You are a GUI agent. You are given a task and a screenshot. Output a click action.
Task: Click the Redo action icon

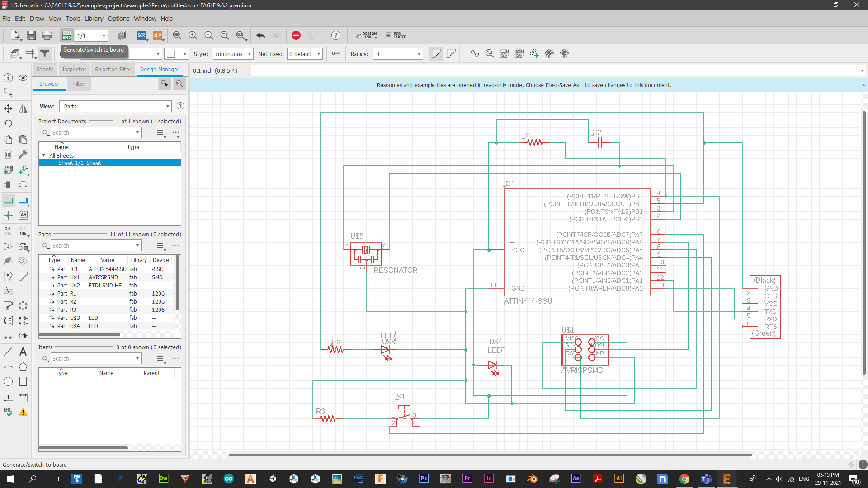click(x=276, y=36)
